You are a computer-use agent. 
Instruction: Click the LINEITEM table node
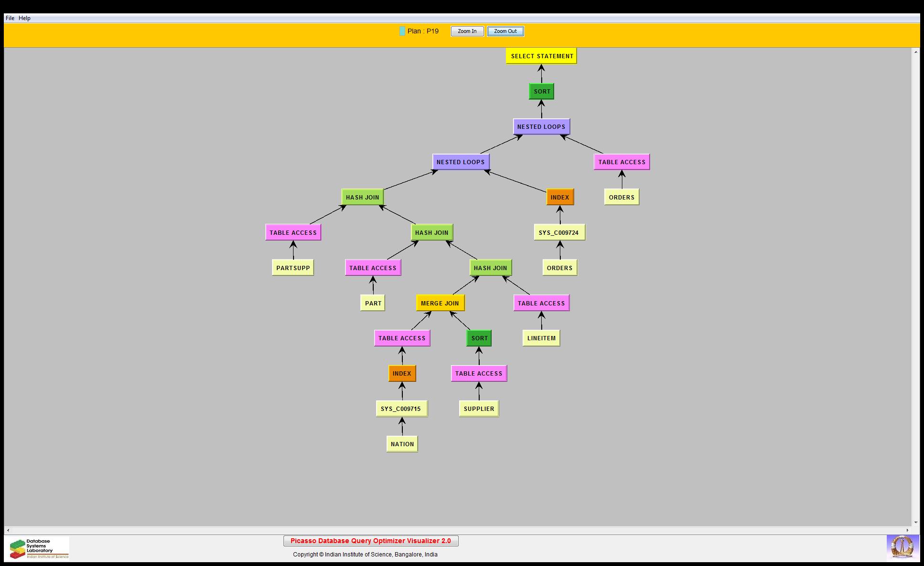coord(541,338)
